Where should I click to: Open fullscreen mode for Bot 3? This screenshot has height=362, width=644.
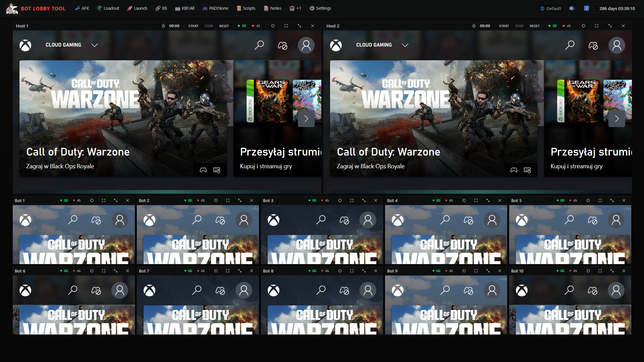(x=352, y=200)
